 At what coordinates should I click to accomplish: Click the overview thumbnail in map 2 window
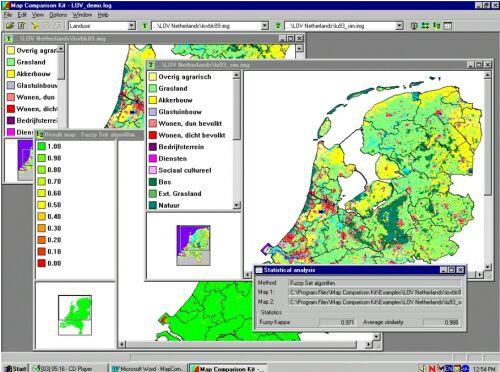[x=193, y=245]
